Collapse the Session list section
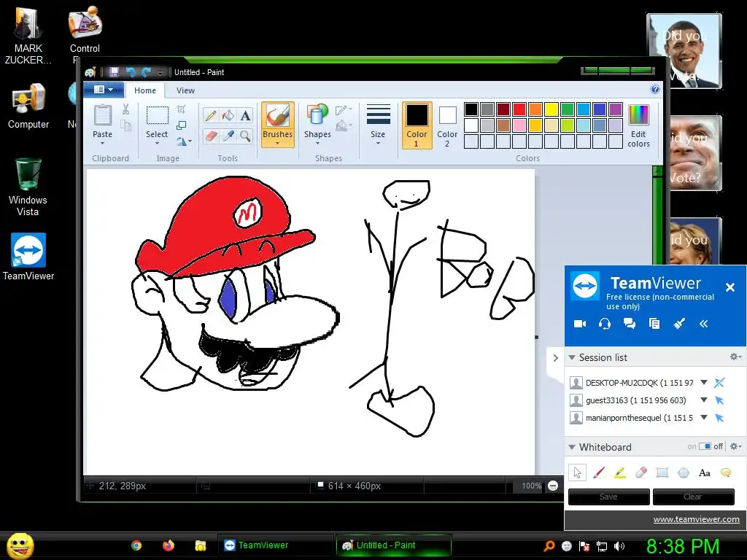 click(x=572, y=357)
